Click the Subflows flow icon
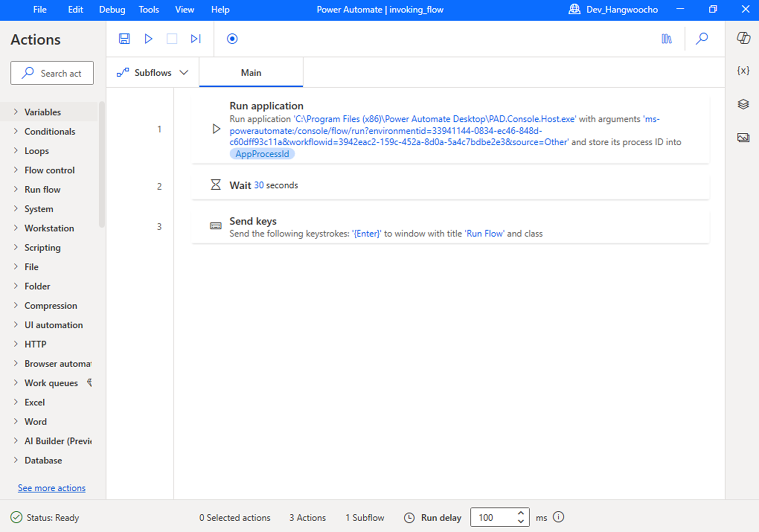Viewport: 759px width, 532px height. tap(123, 72)
